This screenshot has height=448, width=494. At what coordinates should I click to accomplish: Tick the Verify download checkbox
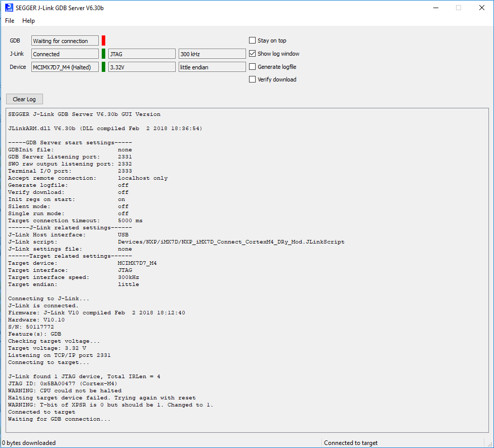[252, 79]
